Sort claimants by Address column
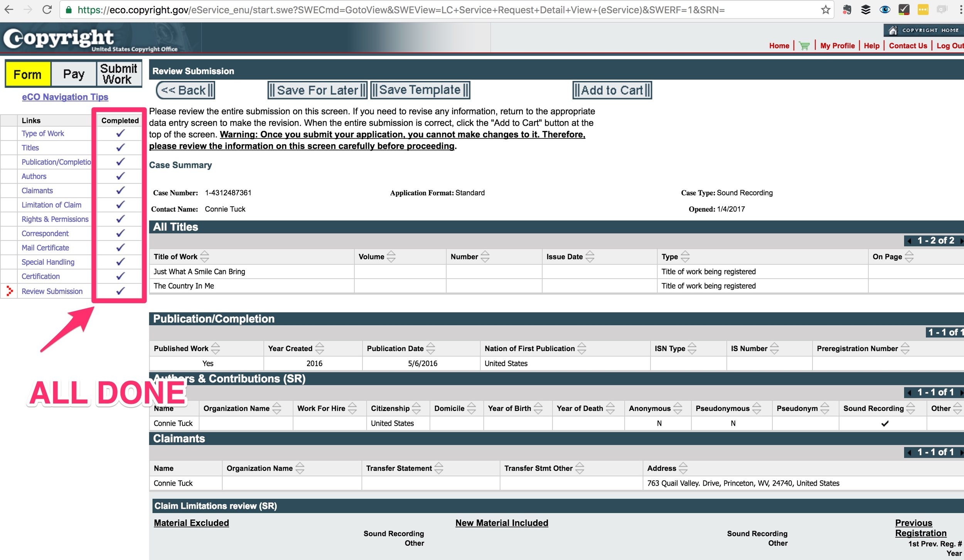 (x=683, y=468)
